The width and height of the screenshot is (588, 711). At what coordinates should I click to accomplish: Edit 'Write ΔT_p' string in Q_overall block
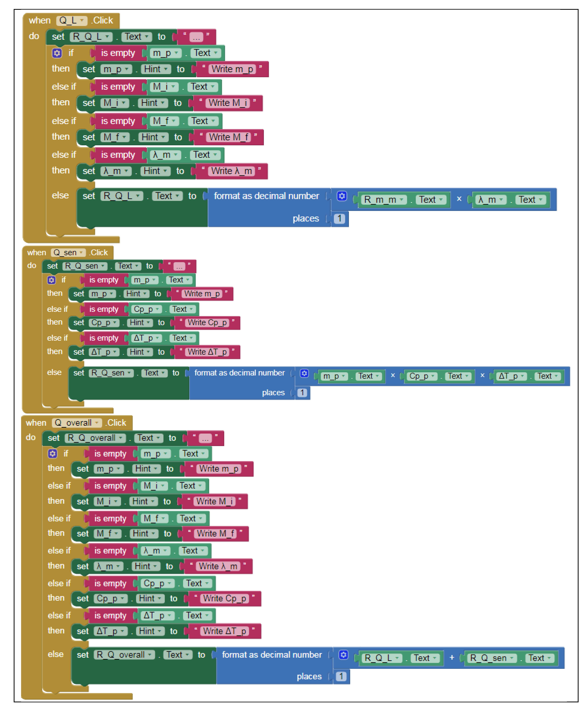click(x=224, y=631)
